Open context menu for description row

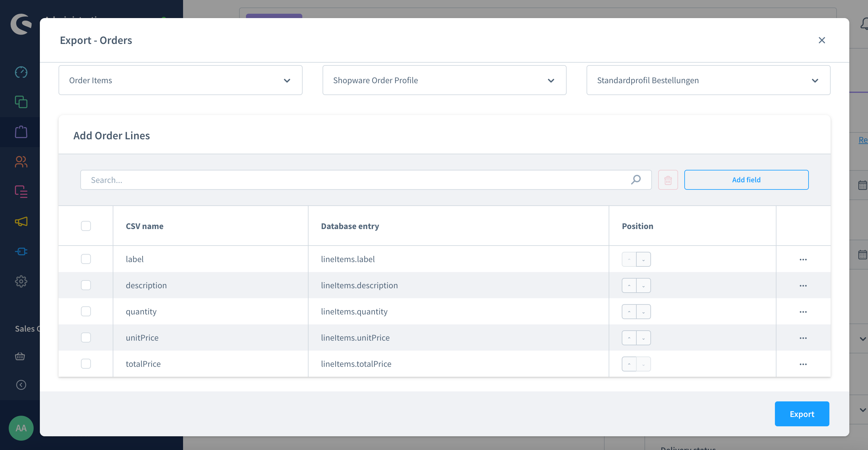pyautogui.click(x=803, y=286)
